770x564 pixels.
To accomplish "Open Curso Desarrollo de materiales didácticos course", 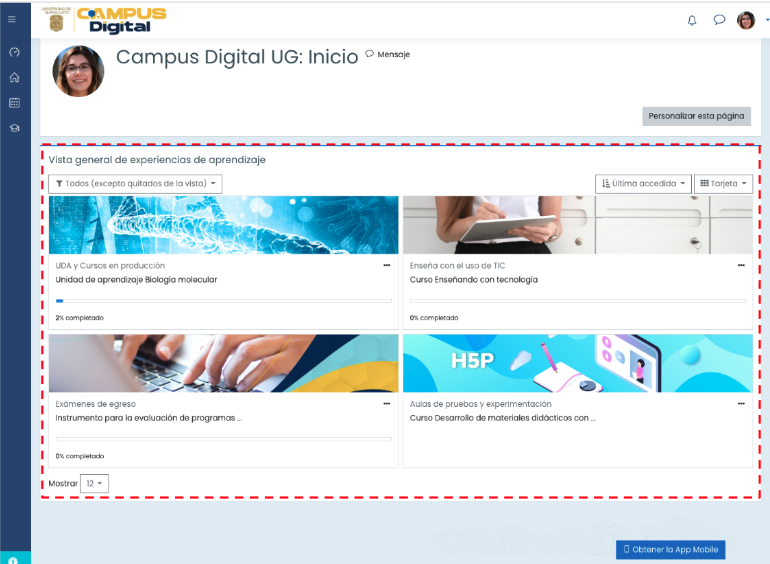I will pos(502,418).
